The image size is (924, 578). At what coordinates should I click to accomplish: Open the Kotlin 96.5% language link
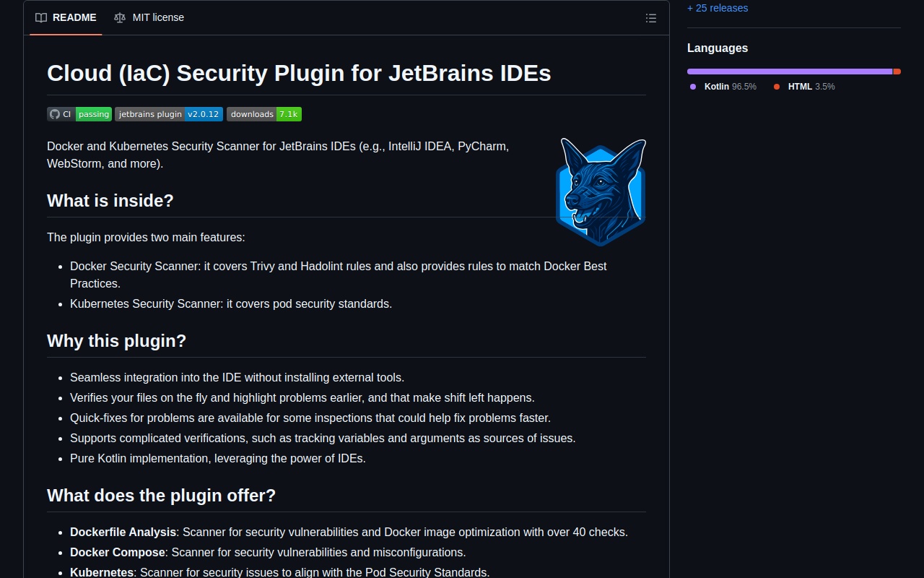point(730,87)
